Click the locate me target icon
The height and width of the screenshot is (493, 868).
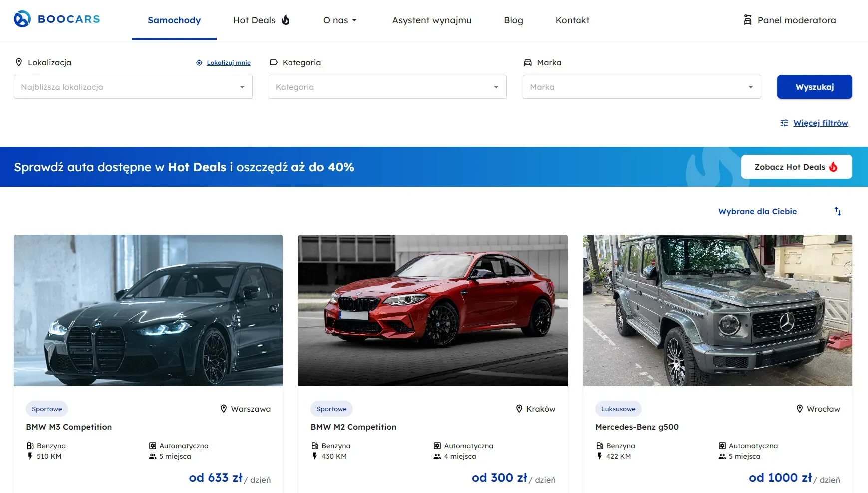[199, 63]
